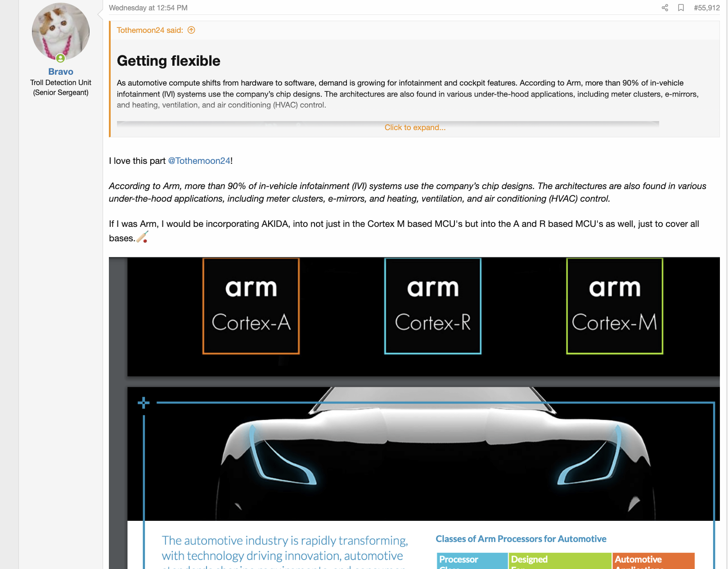Click the arm Cortex-M logo box
728x569 pixels.
[x=615, y=306]
